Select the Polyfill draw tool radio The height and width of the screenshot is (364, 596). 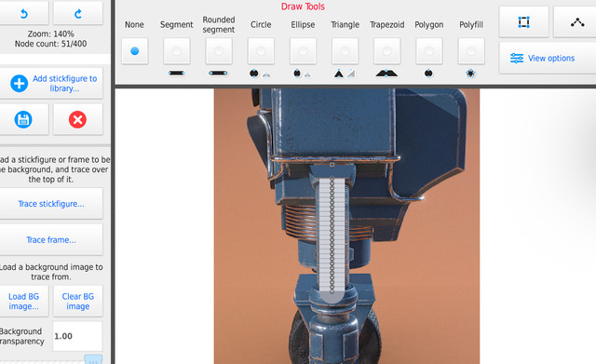tap(471, 51)
